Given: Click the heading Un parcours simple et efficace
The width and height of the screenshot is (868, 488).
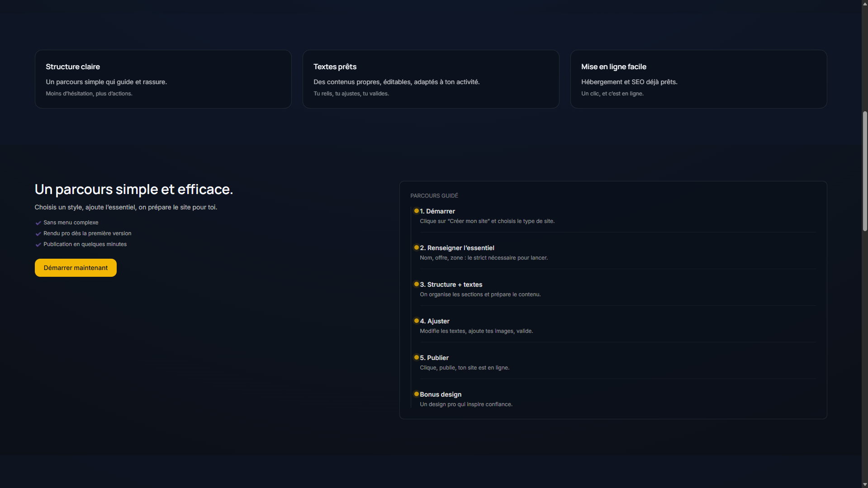Looking at the screenshot, I should [x=134, y=189].
